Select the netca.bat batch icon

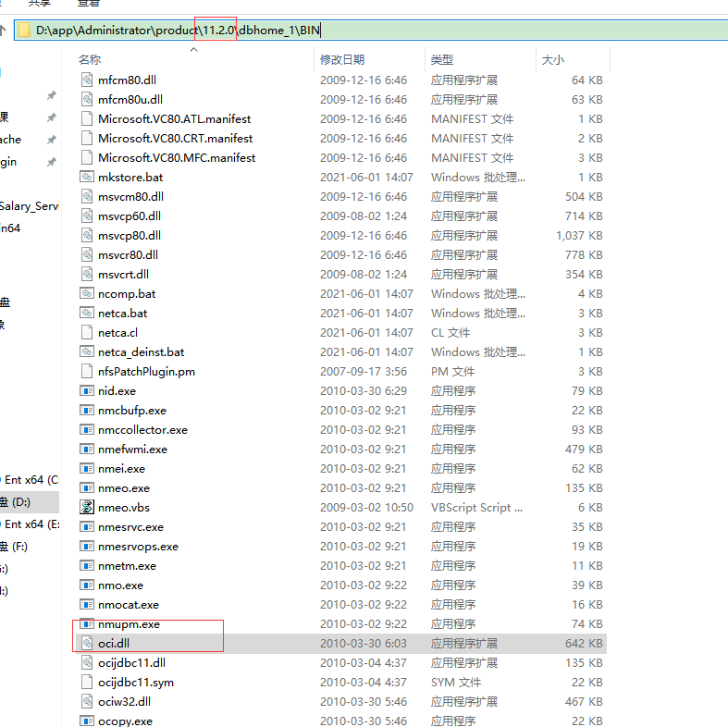(x=87, y=313)
